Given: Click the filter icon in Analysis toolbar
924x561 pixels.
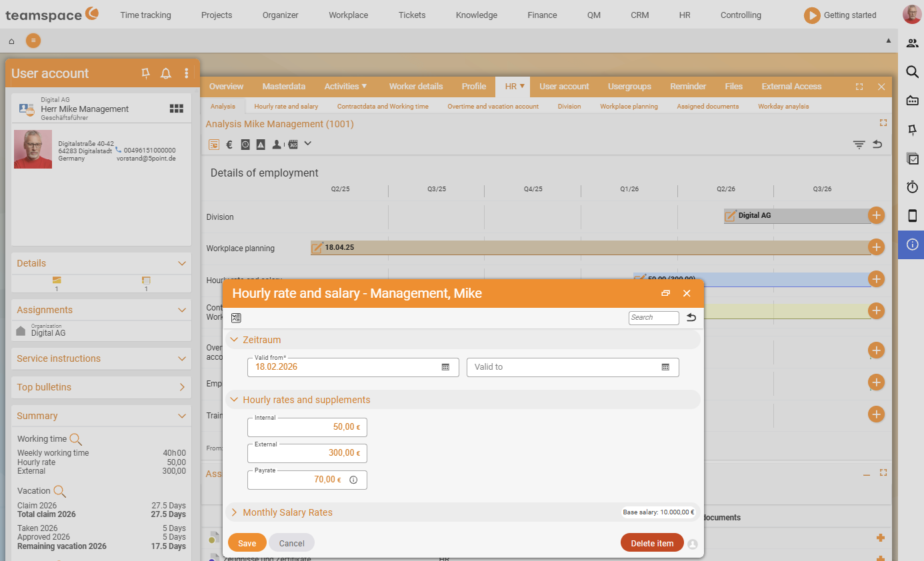Looking at the screenshot, I should (859, 144).
